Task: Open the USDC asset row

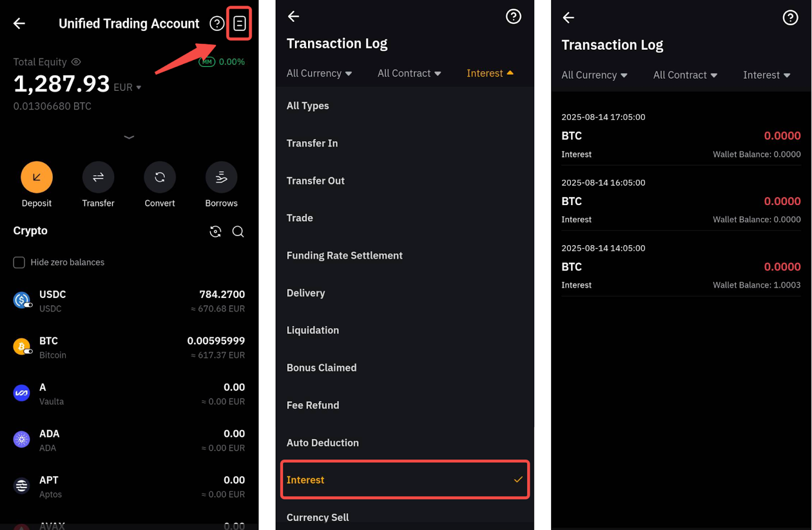Action: pos(129,301)
